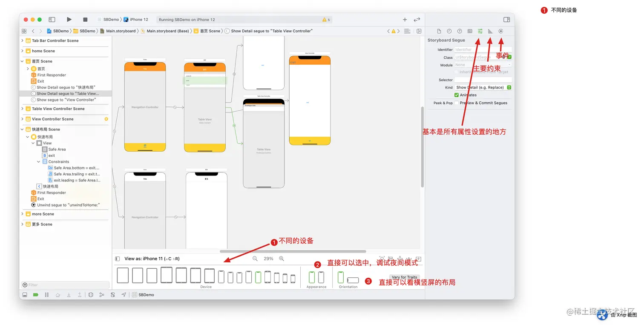Zoom out the storyboard canvas

click(x=255, y=259)
